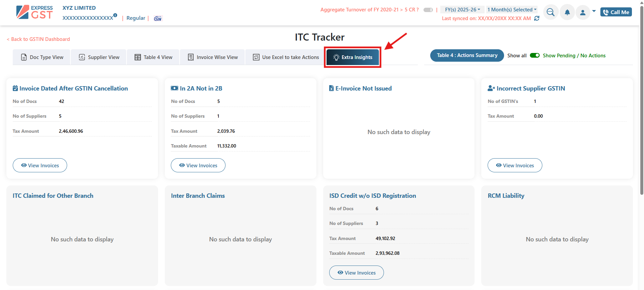The width and height of the screenshot is (644, 290).
Task: Switch to the Supplier View tab
Action: click(x=99, y=57)
